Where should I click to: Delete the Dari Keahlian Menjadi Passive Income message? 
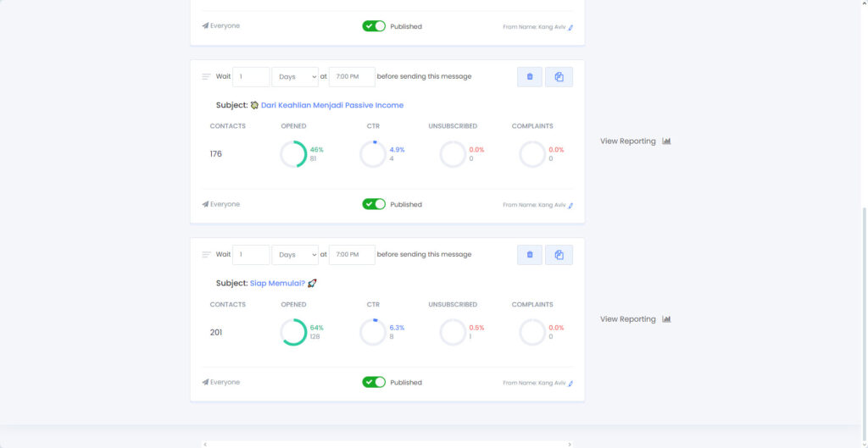tap(530, 77)
